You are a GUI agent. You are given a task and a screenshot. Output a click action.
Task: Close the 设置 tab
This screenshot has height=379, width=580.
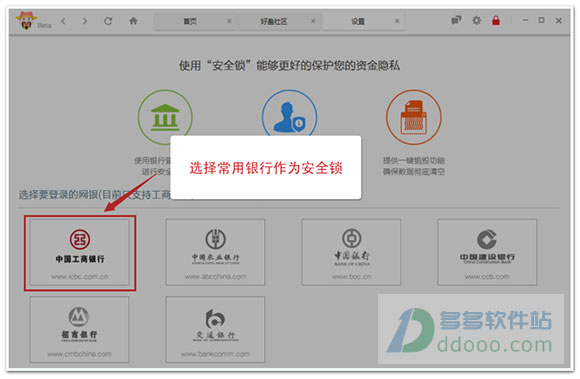pos(397,21)
